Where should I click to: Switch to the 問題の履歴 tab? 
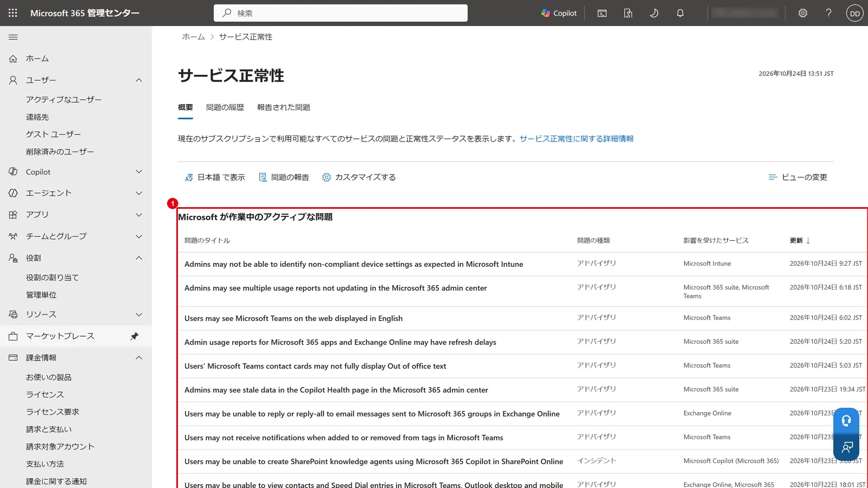(x=225, y=107)
